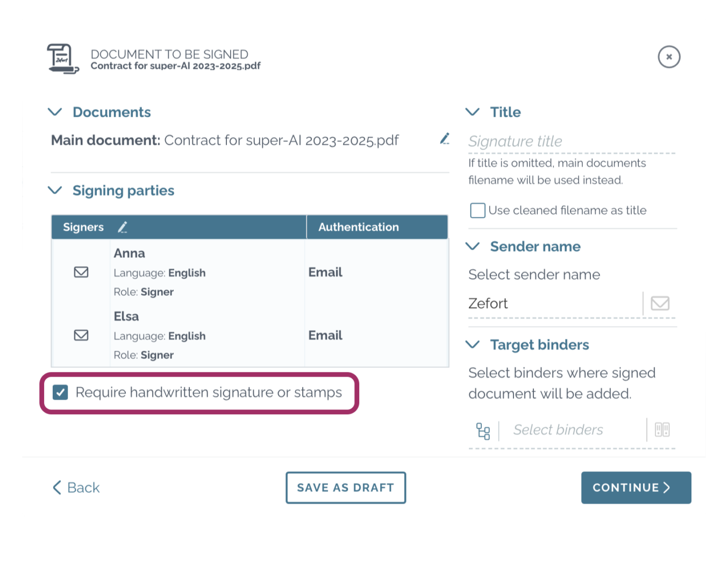Collapse the Signing parties section
The image size is (728, 581).
pyautogui.click(x=55, y=190)
